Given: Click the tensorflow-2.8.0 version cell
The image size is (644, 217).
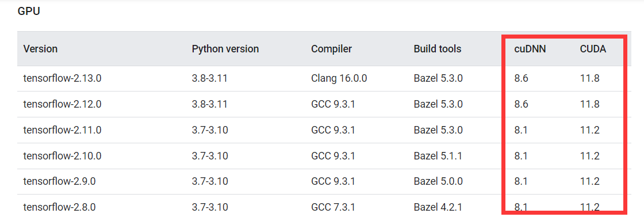Looking at the screenshot, I should coord(60,207).
